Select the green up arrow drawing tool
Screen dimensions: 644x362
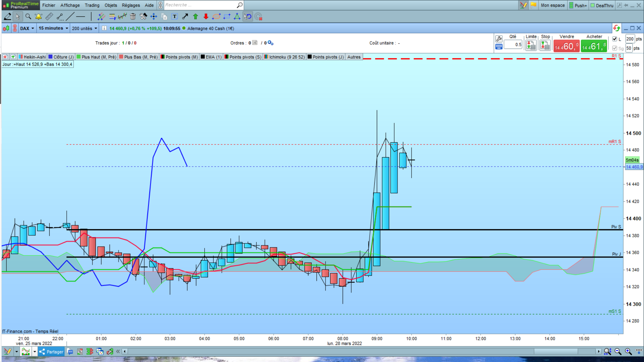coord(196,16)
